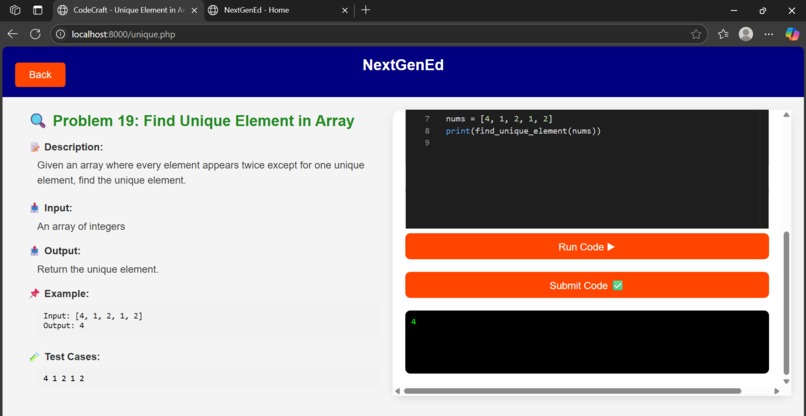Click the address bar showing localhost:8000/unique.php
The image size is (806, 416).
(x=378, y=34)
